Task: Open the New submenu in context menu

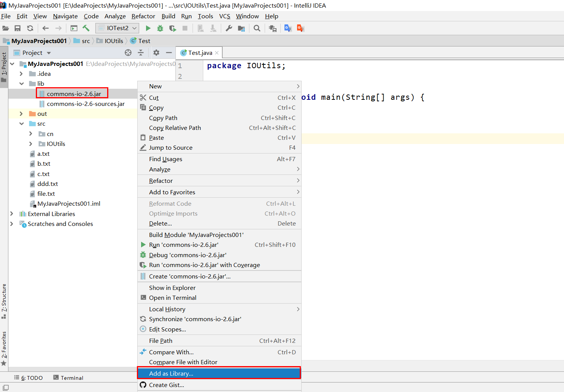Action: pyautogui.click(x=219, y=86)
